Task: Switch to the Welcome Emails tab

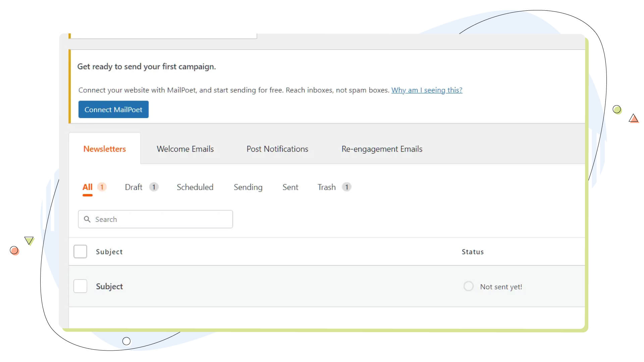Action: 185,149
